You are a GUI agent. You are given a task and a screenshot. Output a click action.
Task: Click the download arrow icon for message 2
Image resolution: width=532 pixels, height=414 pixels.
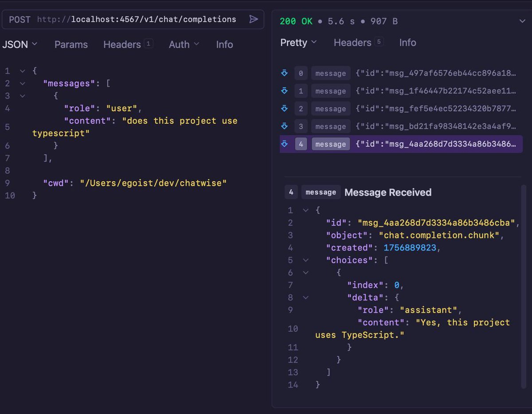(x=285, y=109)
